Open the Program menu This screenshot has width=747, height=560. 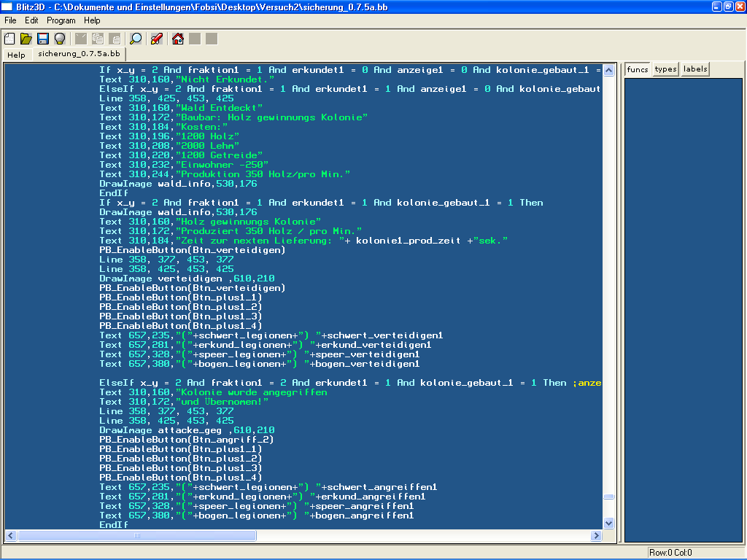[61, 20]
